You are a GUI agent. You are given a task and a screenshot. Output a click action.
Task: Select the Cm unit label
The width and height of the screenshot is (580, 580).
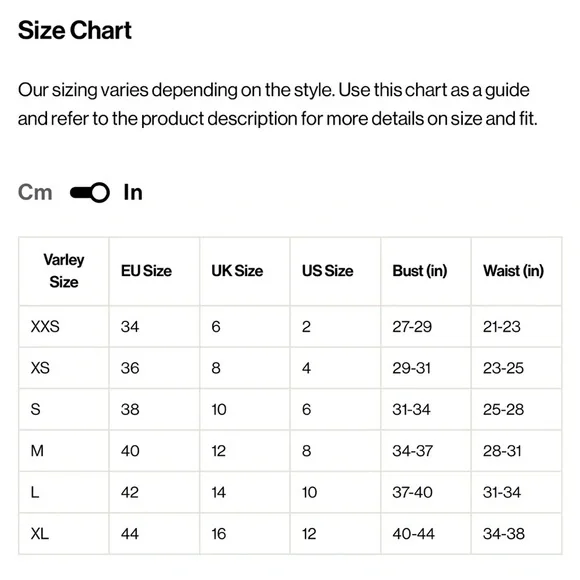coord(35,193)
